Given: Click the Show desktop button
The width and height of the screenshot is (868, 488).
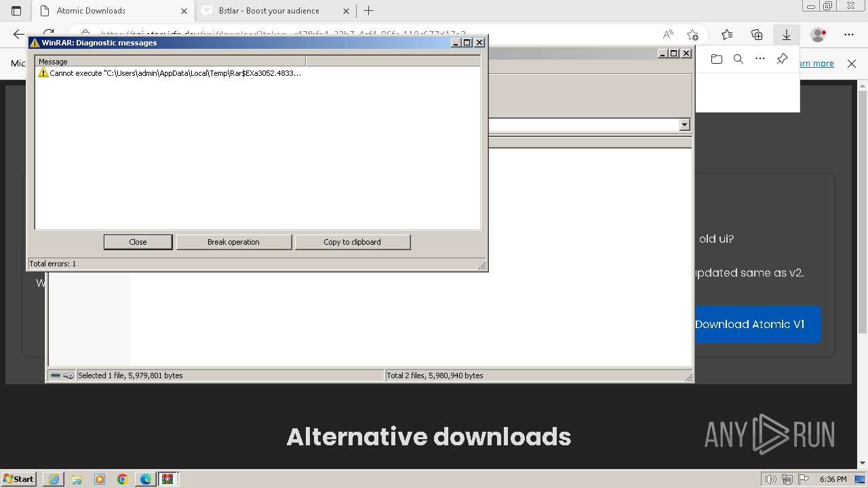Looking at the screenshot, I should coord(861,479).
